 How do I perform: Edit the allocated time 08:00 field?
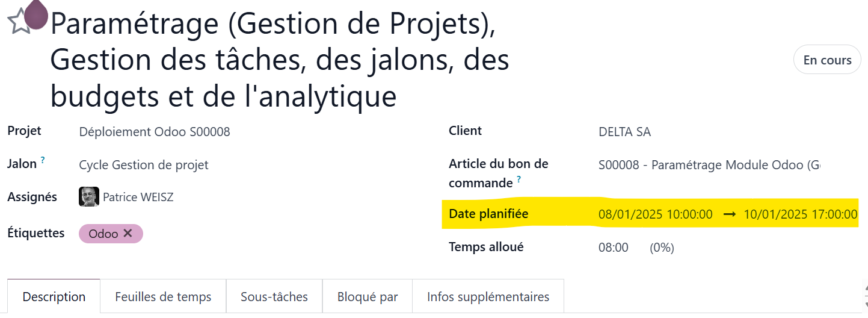pyautogui.click(x=614, y=247)
